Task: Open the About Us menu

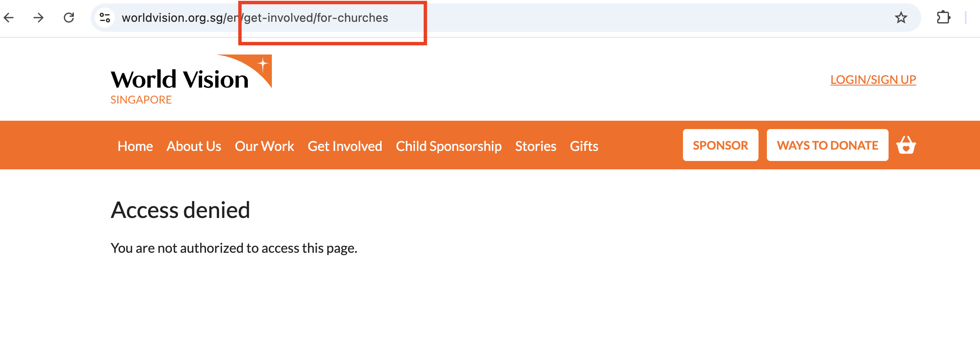Action: [194, 146]
